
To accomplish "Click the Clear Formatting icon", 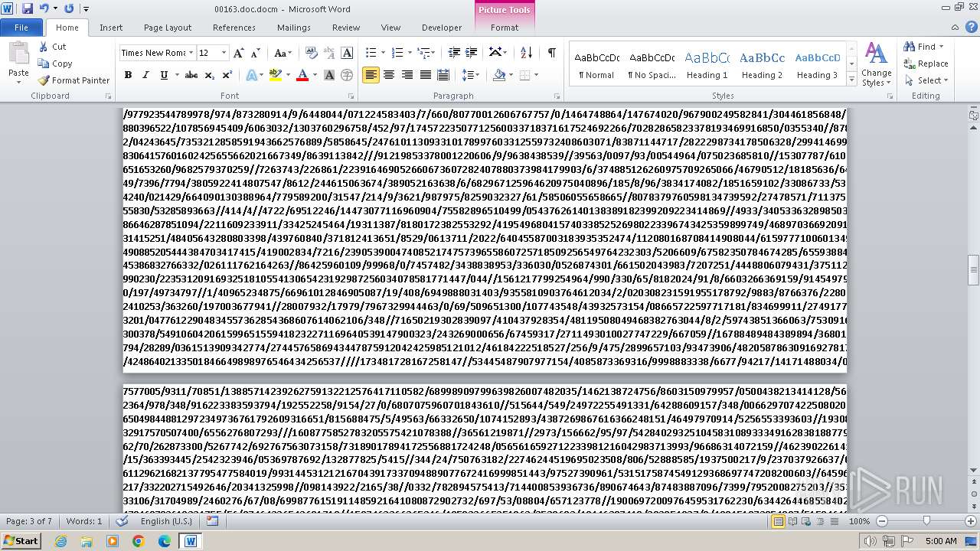I will tap(312, 53).
